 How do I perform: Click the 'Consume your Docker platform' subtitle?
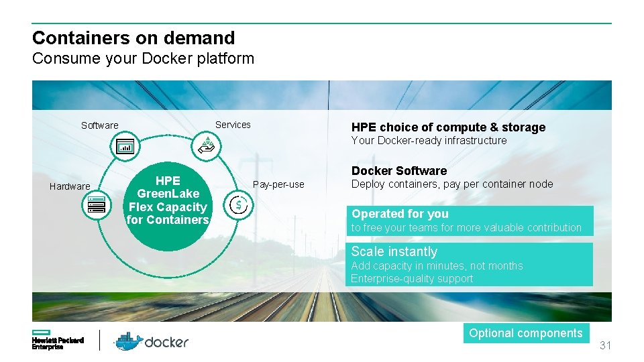[x=143, y=58]
